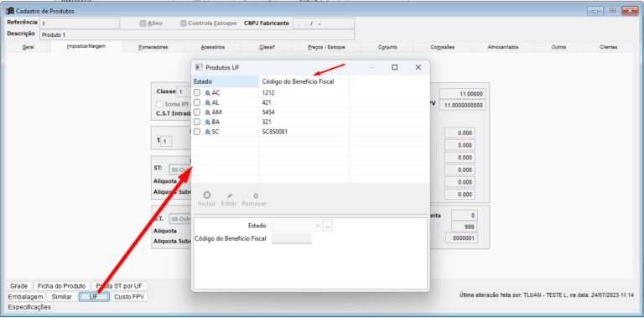
Task: Click the Código do Benefício Fiscal column header
Action: [304, 81]
